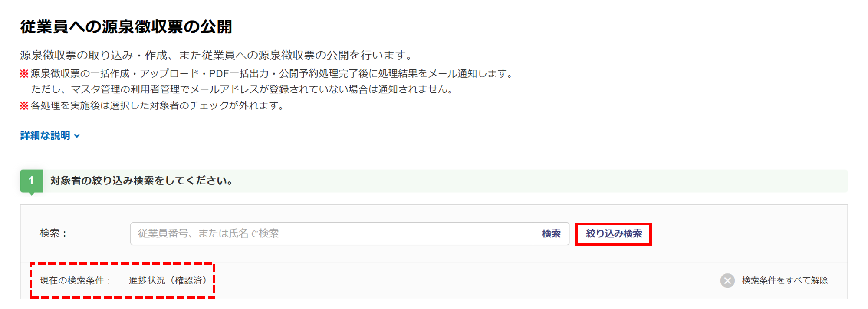Viewport: 868px width, 309px height.
Task: Open the 絞り込み検索 filter search button
Action: point(614,234)
